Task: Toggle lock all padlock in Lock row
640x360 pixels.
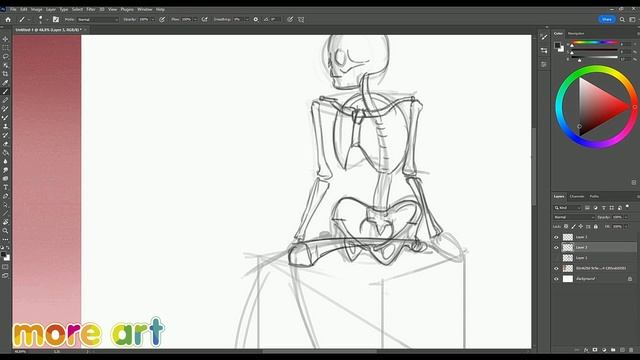Action: coord(596,226)
